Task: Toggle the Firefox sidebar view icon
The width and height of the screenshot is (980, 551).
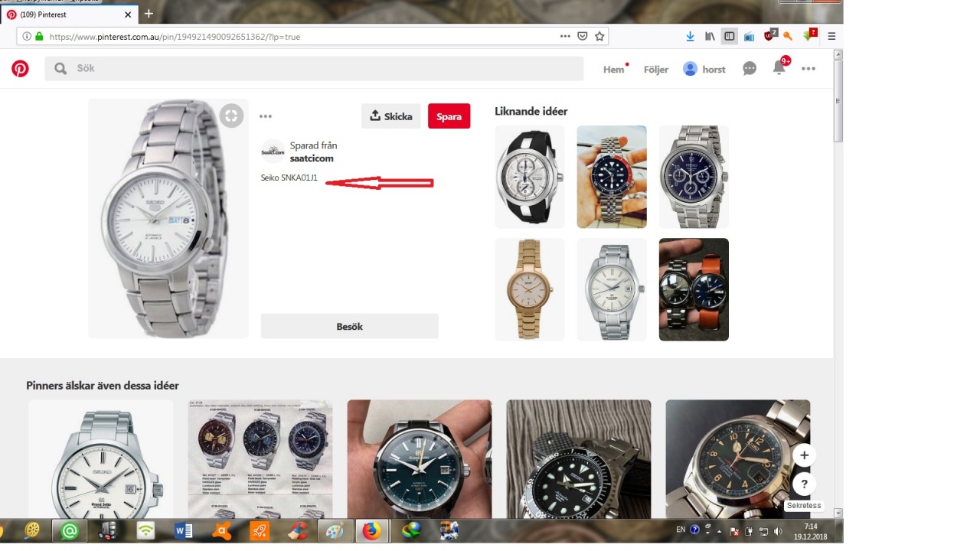Action: coord(730,36)
